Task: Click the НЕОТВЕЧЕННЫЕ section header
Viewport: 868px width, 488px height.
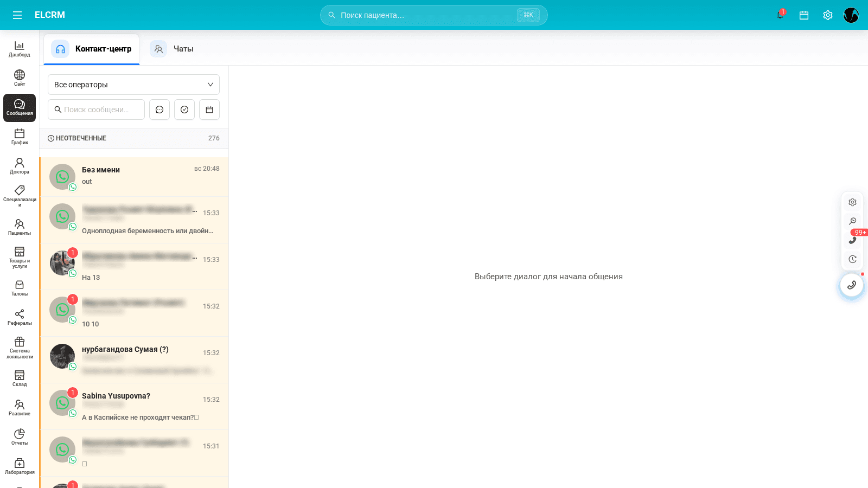Action: (133, 138)
